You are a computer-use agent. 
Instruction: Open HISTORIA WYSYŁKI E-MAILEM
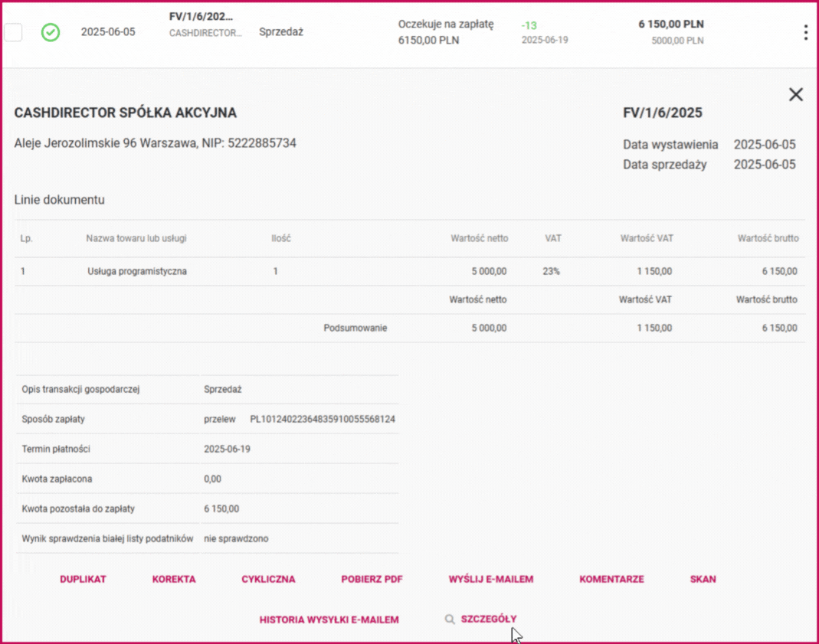tap(329, 619)
